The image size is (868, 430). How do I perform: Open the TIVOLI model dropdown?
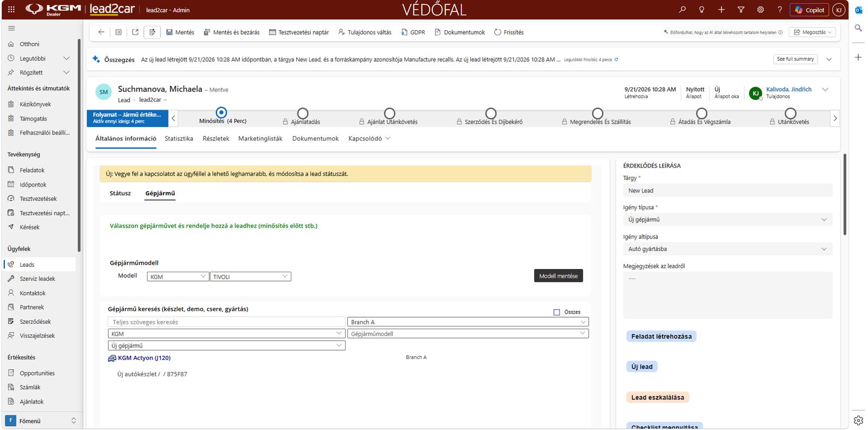[x=250, y=277]
